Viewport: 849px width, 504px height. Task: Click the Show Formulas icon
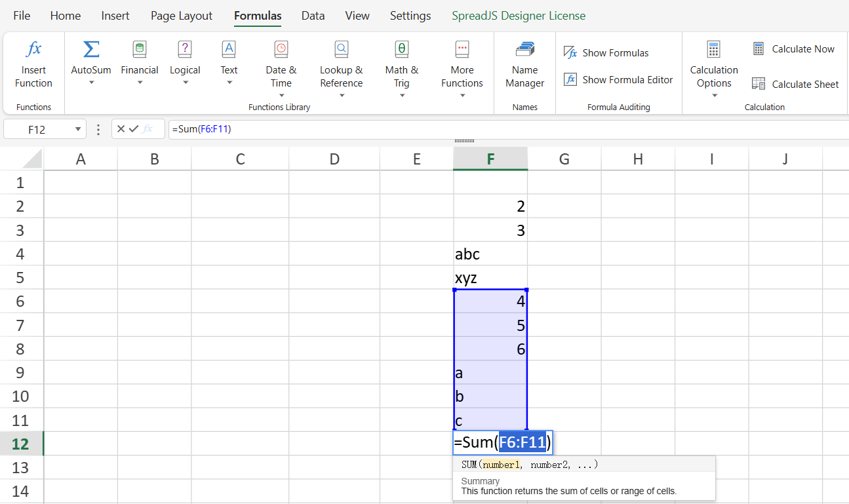point(570,52)
